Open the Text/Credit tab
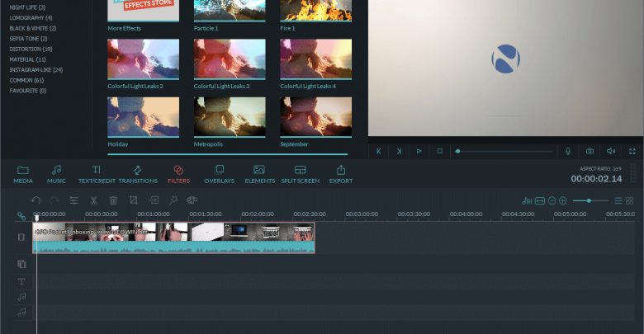 click(97, 174)
